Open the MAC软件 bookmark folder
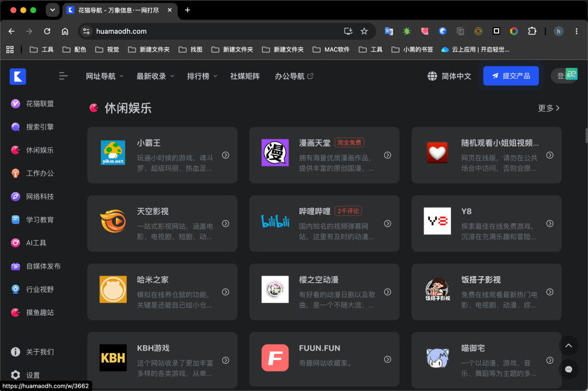Screen dimensions: 588x391 (x=331, y=49)
